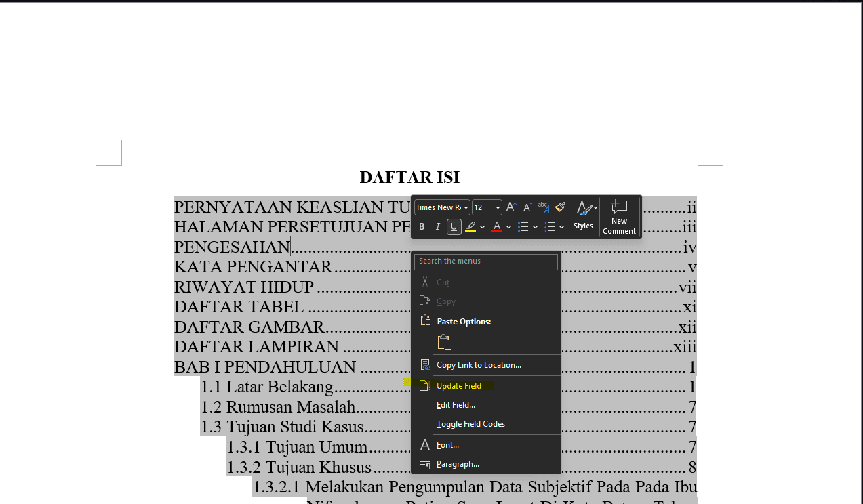
Task: Open the bullets library dropdown arrow
Action: point(535,227)
